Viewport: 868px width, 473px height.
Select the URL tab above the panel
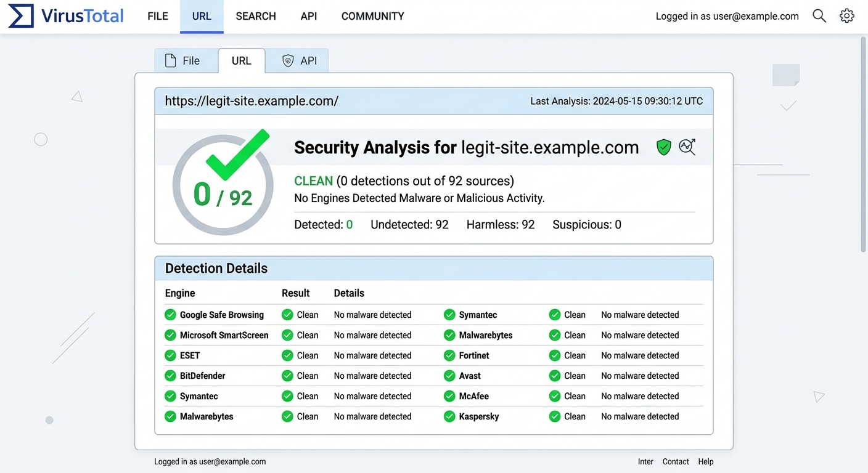pos(242,60)
